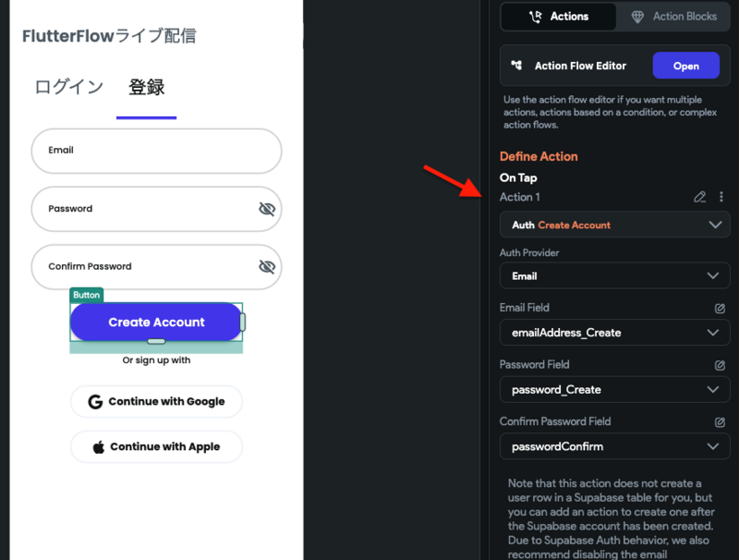Viewport: 739px width, 560px height.
Task: Open the Action Flow Editor
Action: (685, 66)
